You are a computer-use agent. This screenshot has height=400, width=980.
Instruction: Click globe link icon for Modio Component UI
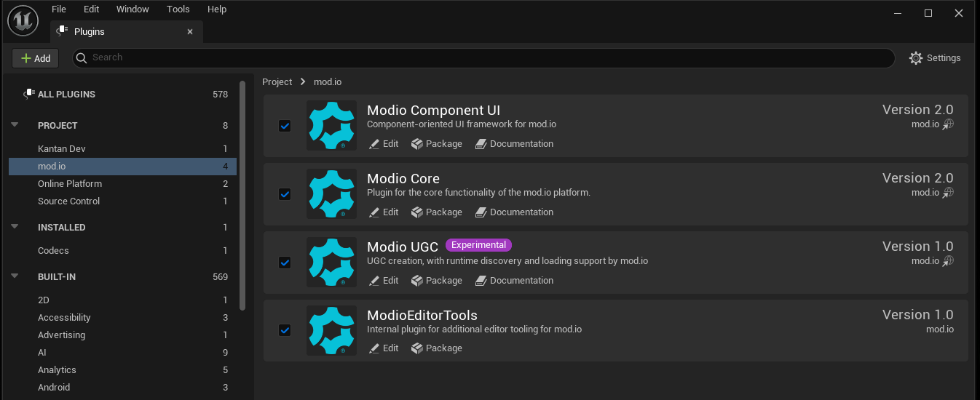point(948,124)
